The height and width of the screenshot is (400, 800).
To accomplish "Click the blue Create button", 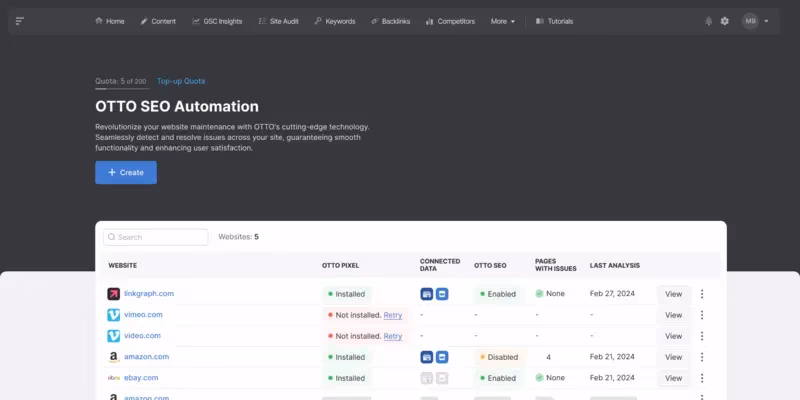I will [x=126, y=172].
